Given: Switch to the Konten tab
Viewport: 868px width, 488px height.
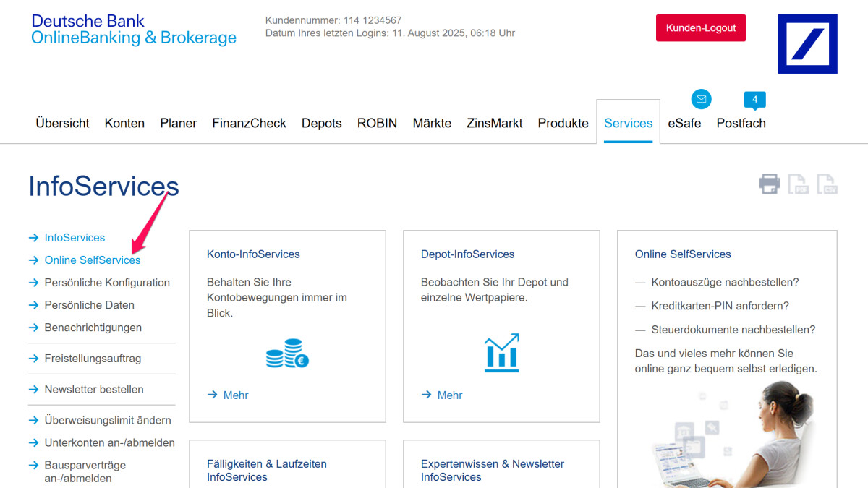Looking at the screenshot, I should 124,123.
